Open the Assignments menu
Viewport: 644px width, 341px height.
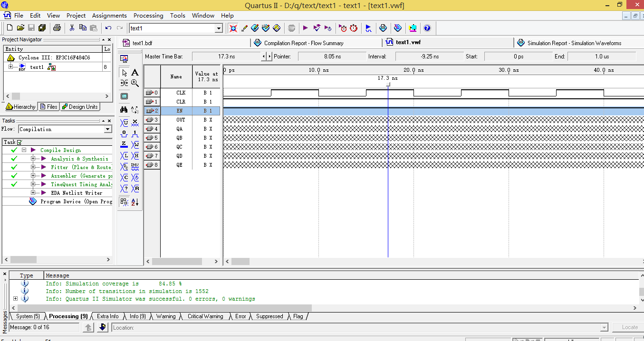pos(109,16)
